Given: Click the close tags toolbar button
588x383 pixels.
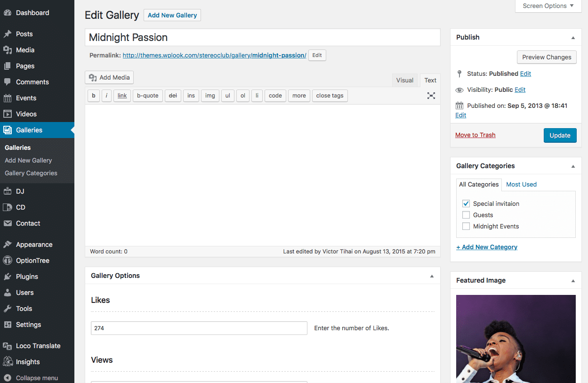Looking at the screenshot, I should pos(330,96).
